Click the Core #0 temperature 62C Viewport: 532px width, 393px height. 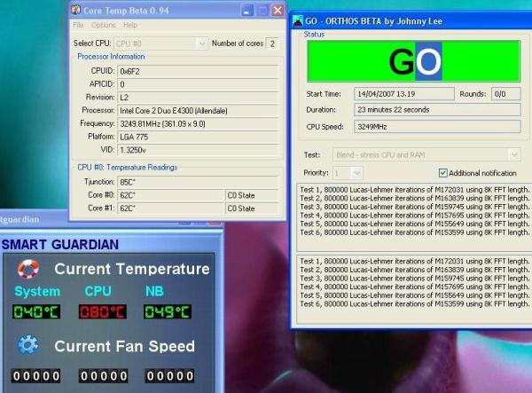pos(170,195)
